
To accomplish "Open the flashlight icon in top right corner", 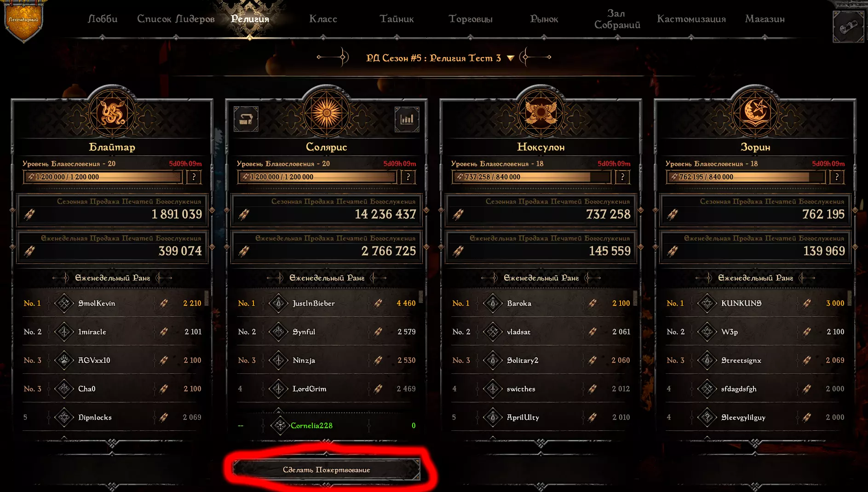I will tap(848, 27).
